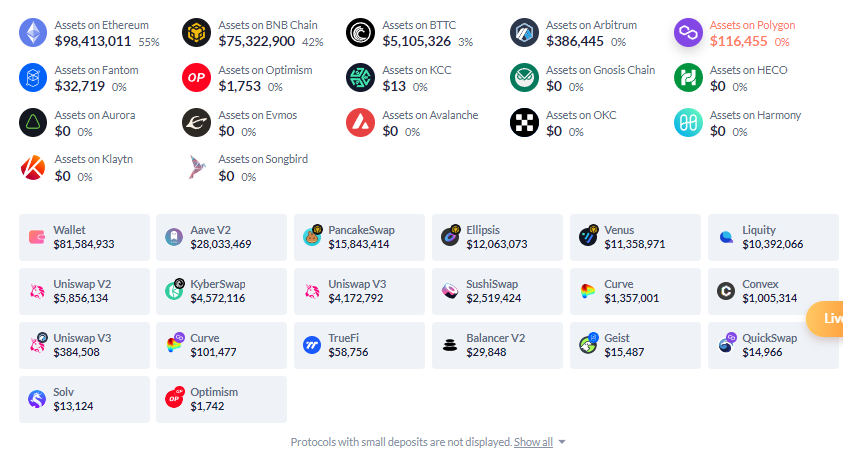Click the Optimism chain OP icon

197,77
